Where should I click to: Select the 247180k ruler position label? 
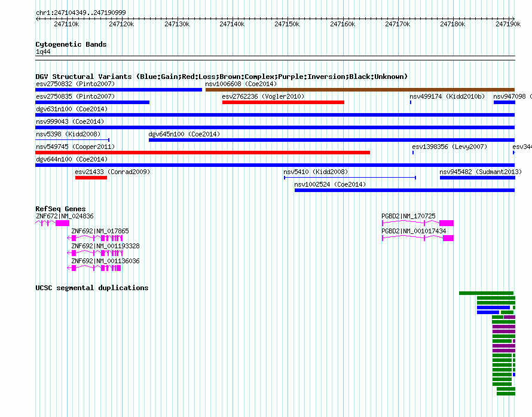452,24
